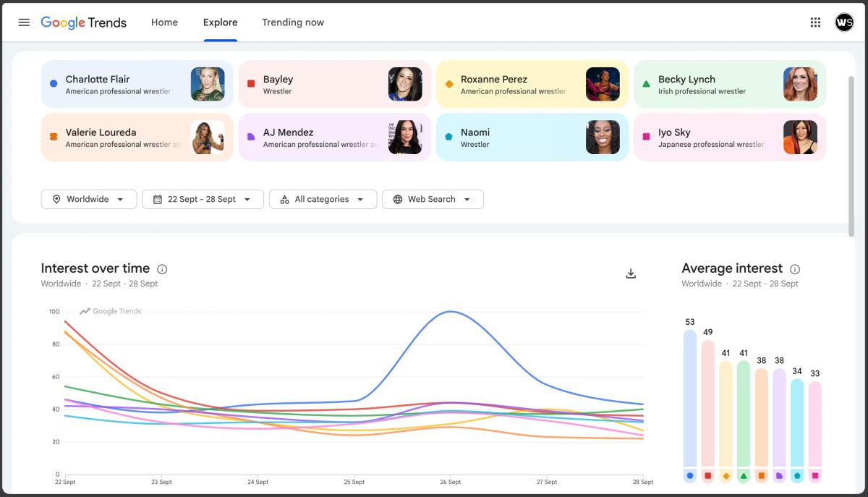Open the All categories dropdown
868x497 pixels.
pyautogui.click(x=323, y=199)
